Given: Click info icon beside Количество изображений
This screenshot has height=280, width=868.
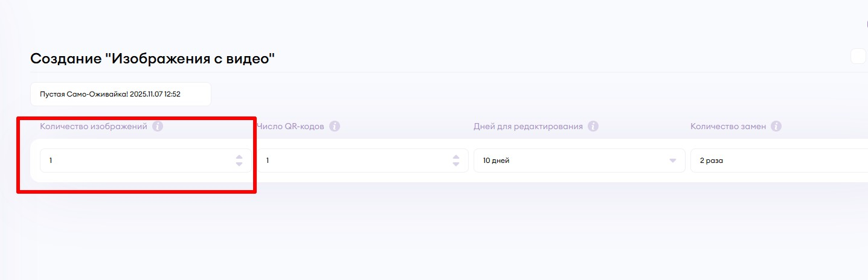Looking at the screenshot, I should pos(158,127).
